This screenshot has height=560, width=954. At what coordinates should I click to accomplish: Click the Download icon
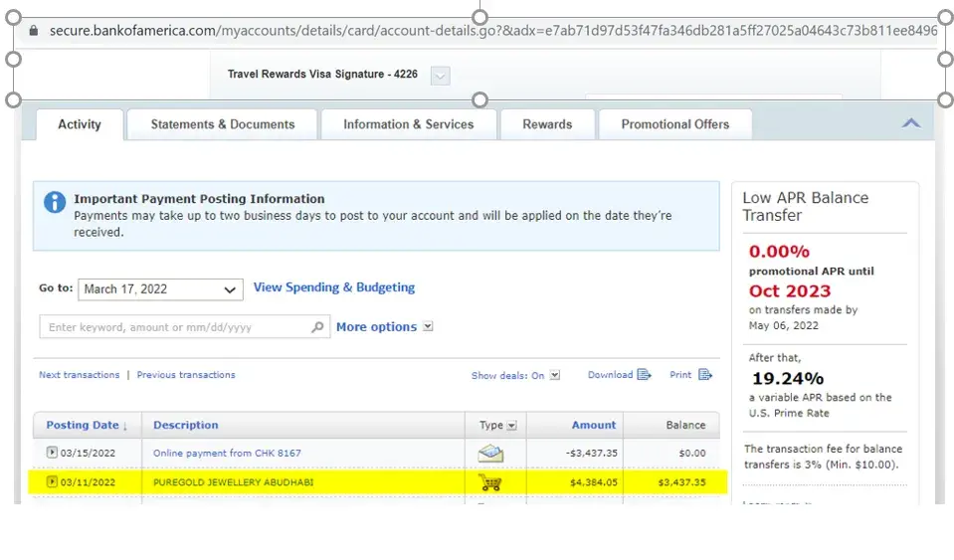644,375
